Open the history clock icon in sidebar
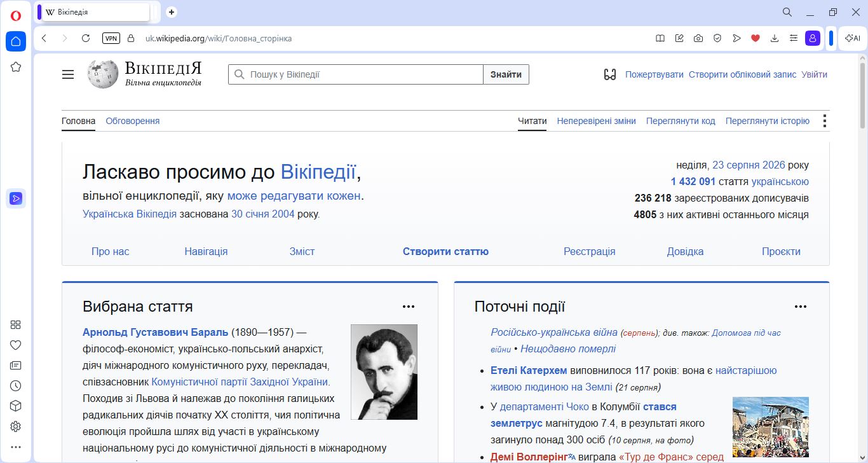This screenshot has width=868, height=463. click(16, 385)
